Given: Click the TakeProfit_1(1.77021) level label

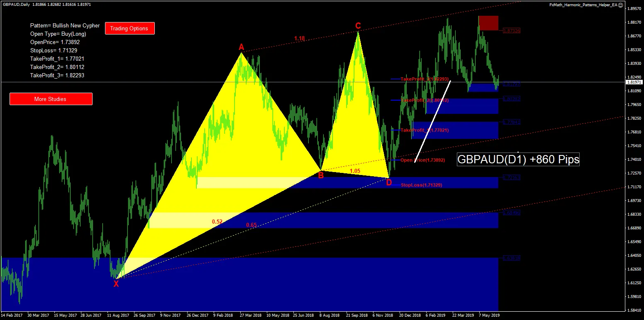Looking at the screenshot, I should coord(424,130).
